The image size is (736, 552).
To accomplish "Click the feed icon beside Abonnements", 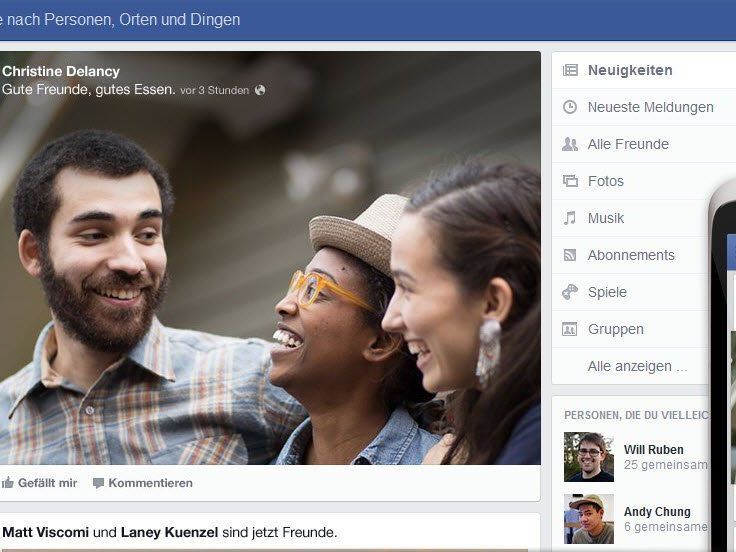I will tap(570, 255).
